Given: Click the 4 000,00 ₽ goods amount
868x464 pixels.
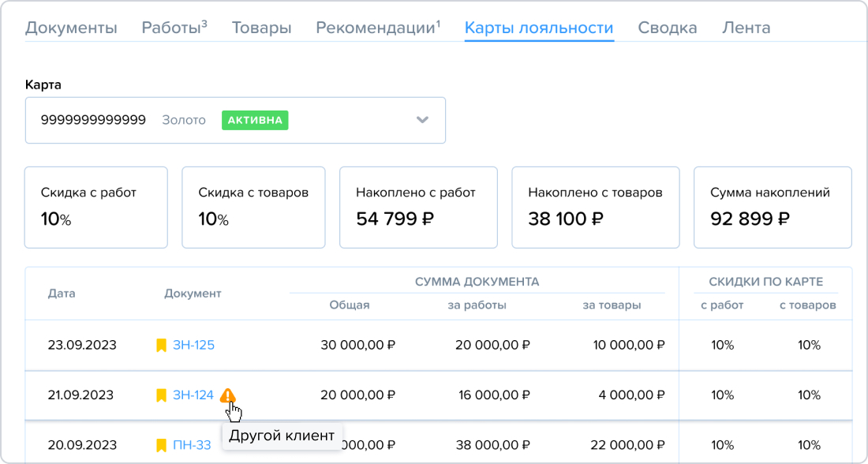Looking at the screenshot, I should pyautogui.click(x=633, y=395).
